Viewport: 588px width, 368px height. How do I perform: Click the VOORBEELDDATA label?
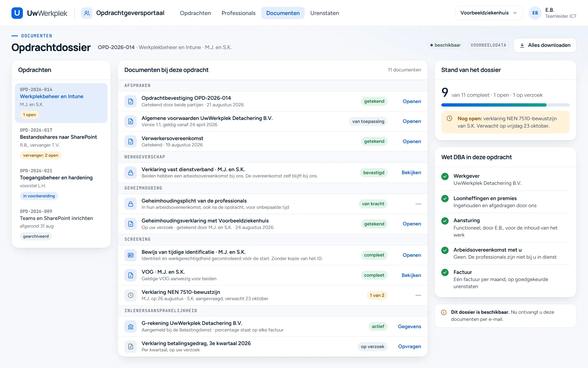pos(488,45)
